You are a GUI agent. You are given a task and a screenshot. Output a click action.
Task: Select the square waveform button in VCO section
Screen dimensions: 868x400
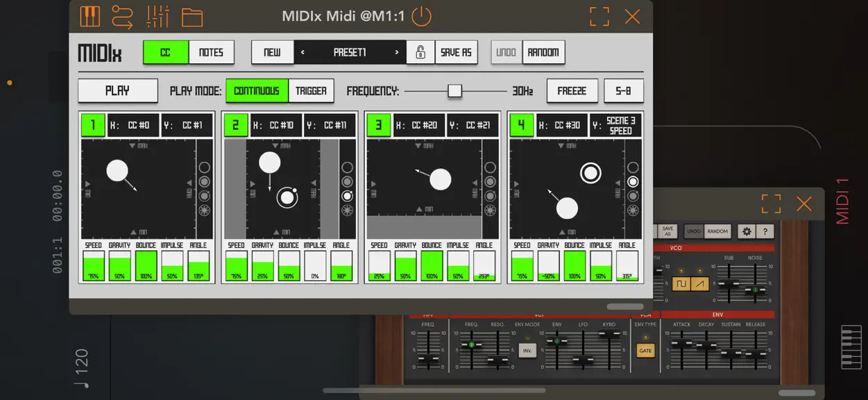click(681, 284)
